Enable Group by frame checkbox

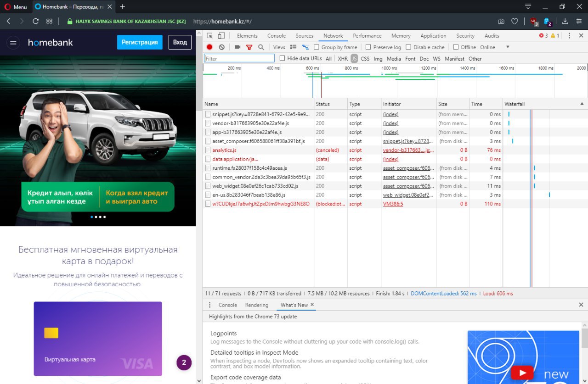317,47
